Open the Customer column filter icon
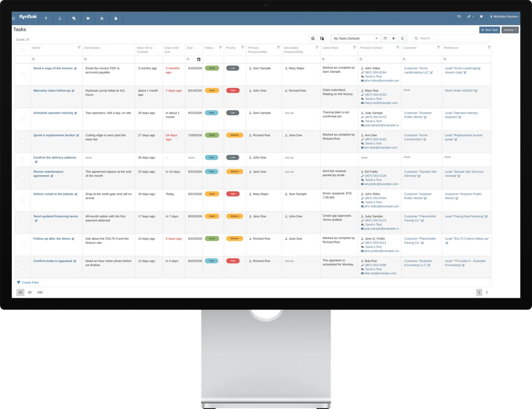The width and height of the screenshot is (532, 409). (438, 47)
